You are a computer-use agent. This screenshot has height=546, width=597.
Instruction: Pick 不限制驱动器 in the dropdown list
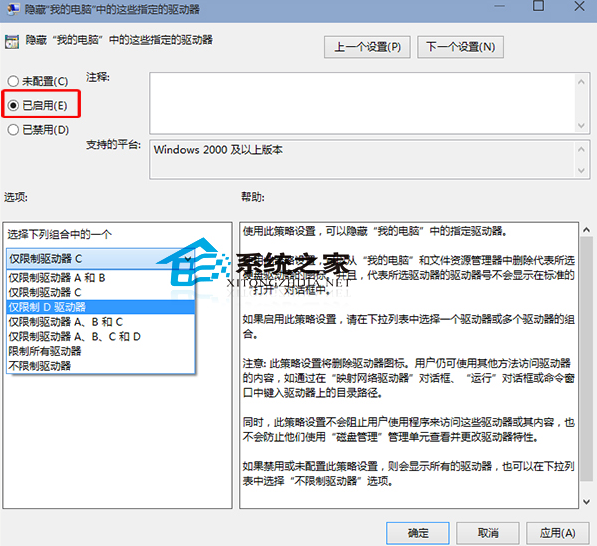(x=101, y=366)
